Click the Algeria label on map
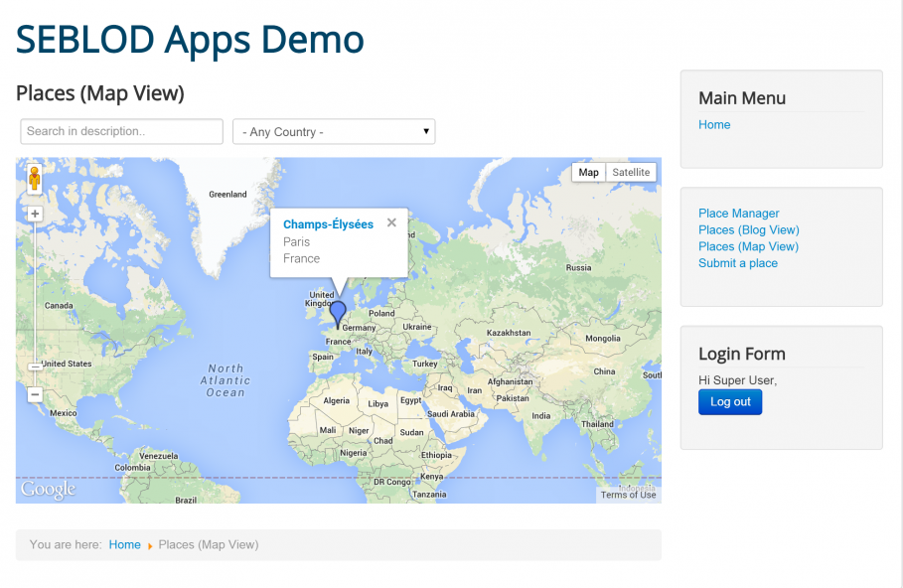This screenshot has width=903, height=588. click(x=337, y=401)
